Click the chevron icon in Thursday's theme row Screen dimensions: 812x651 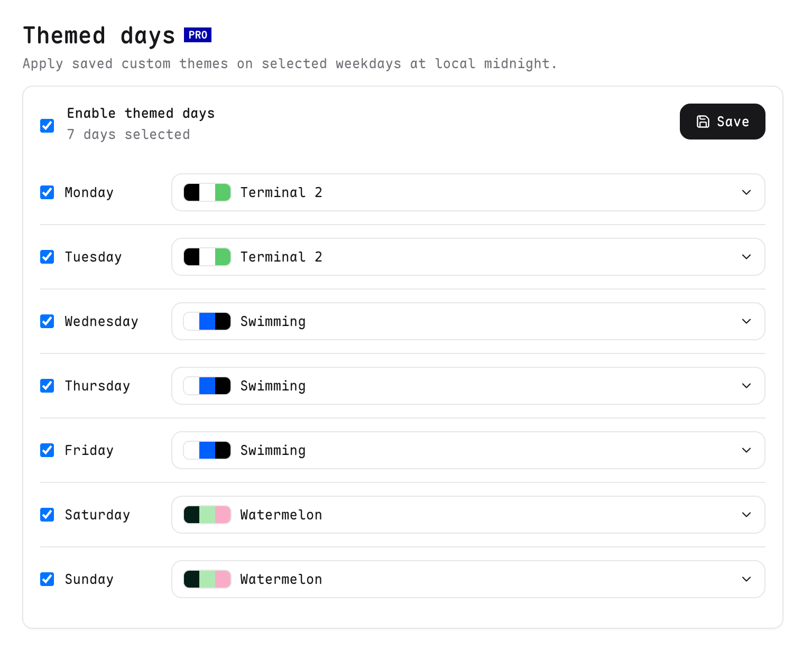746,386
